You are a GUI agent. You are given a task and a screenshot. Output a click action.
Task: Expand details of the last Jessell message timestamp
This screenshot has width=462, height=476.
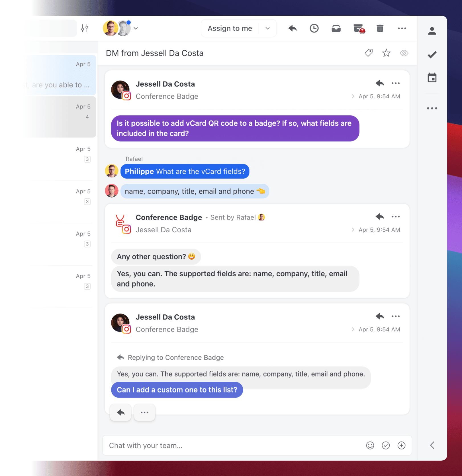click(x=353, y=329)
